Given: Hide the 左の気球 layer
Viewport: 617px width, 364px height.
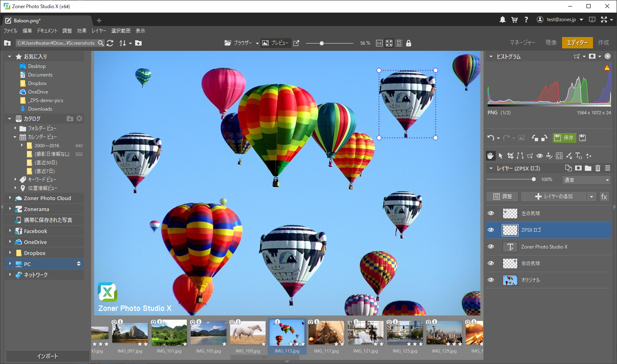Looking at the screenshot, I should point(491,213).
